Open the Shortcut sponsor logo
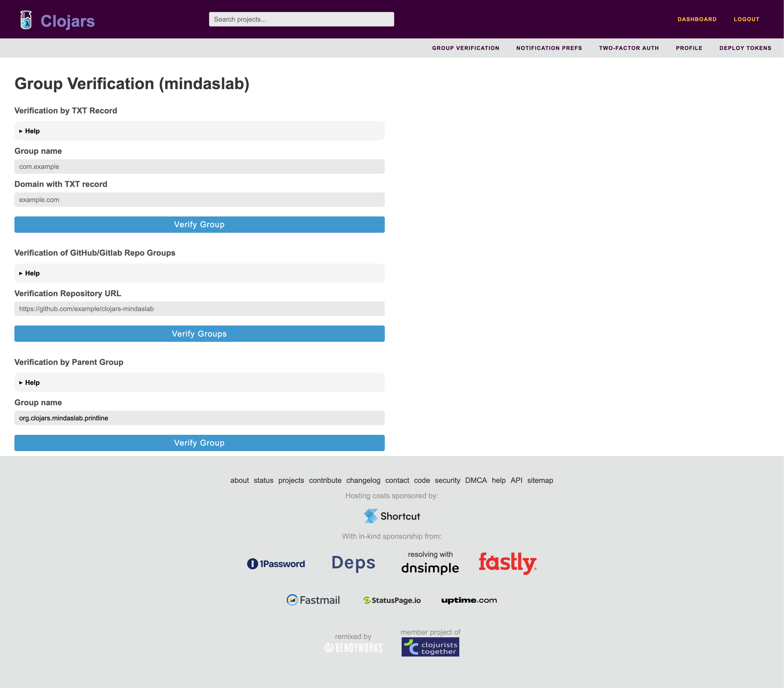The image size is (784, 688). pyautogui.click(x=392, y=516)
